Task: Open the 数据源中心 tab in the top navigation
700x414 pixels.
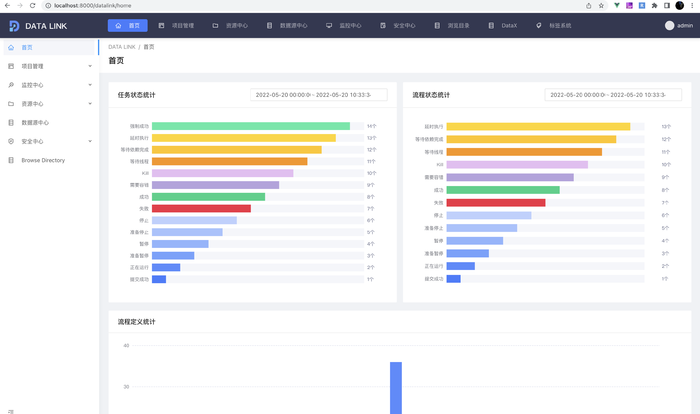Action: 288,25
